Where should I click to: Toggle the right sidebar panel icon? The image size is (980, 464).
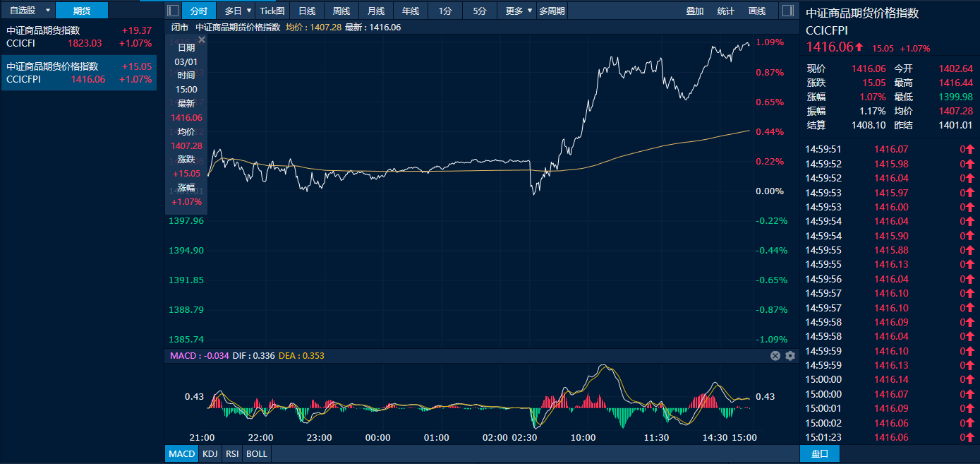coord(787,11)
